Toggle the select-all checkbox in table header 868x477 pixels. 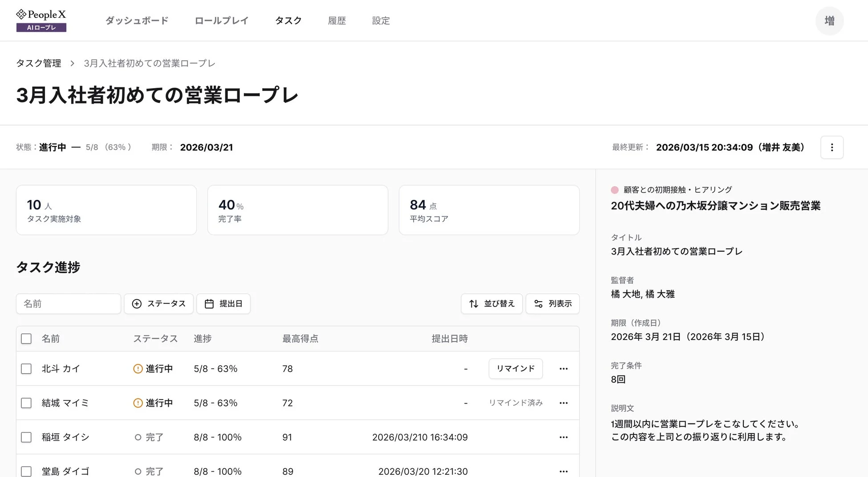(26, 339)
